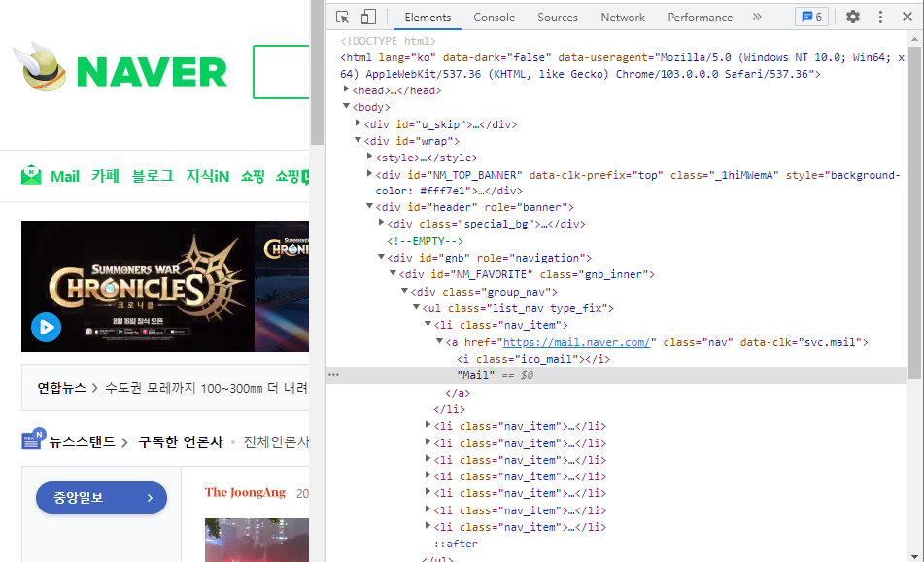Click the DevTools scrollbar down arrow

914,556
